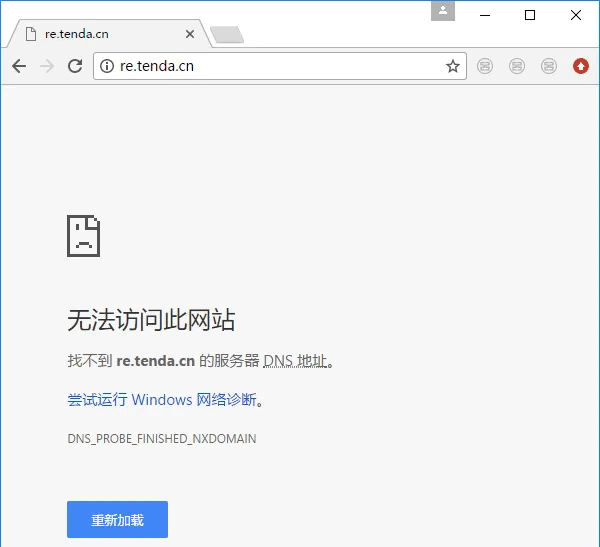Go back with the back arrow
The height and width of the screenshot is (547, 600).
pos(19,66)
